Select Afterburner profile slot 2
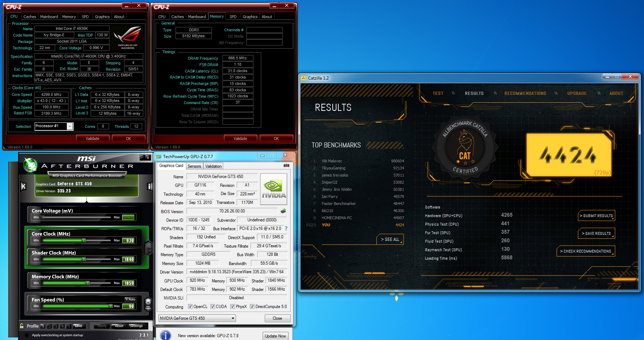The image size is (644, 340). 49,326
